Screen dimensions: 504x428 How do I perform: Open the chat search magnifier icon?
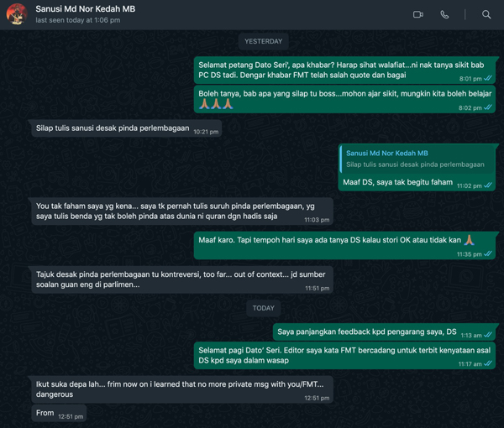pyautogui.click(x=486, y=14)
